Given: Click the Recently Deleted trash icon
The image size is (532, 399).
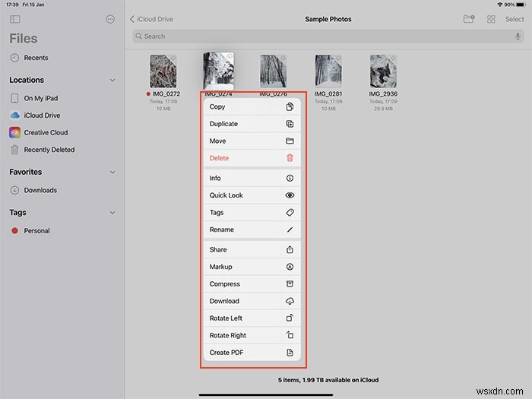Looking at the screenshot, I should pyautogui.click(x=14, y=150).
